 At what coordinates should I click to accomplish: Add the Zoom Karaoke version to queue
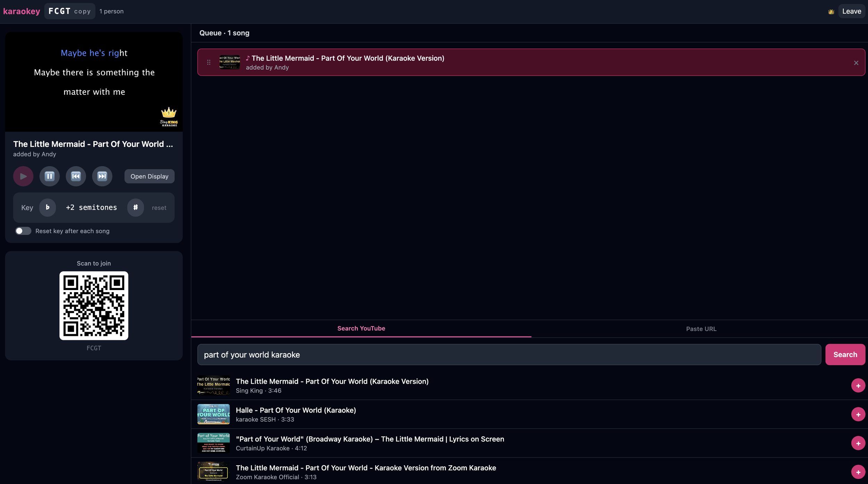[x=858, y=472]
